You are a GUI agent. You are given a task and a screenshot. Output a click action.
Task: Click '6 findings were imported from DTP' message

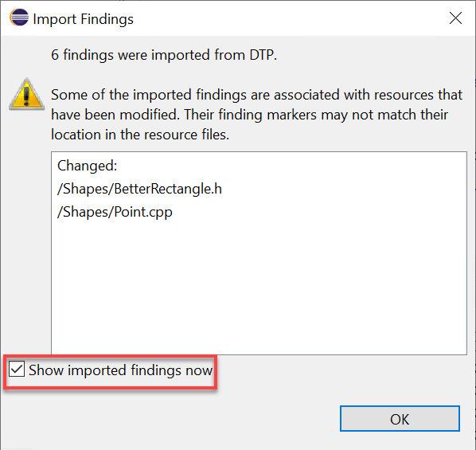(x=164, y=55)
